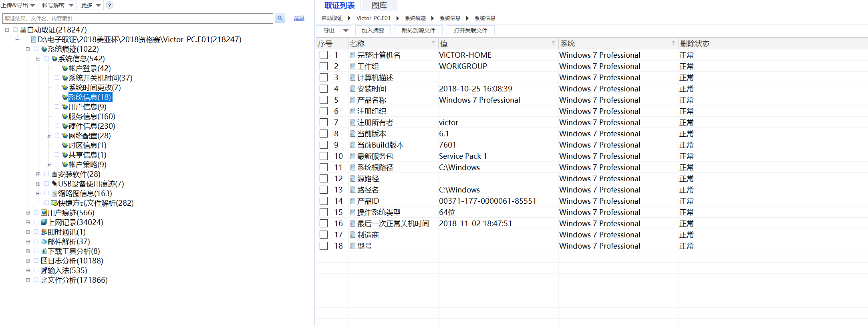This screenshot has height=326, width=868.
Task: Click the help question mark icon
Action: click(109, 5)
